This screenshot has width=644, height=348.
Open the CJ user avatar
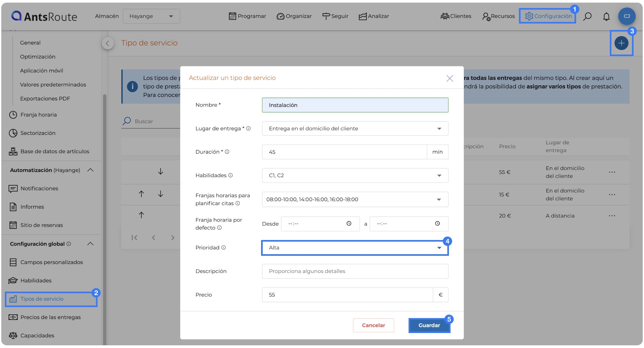click(x=627, y=16)
